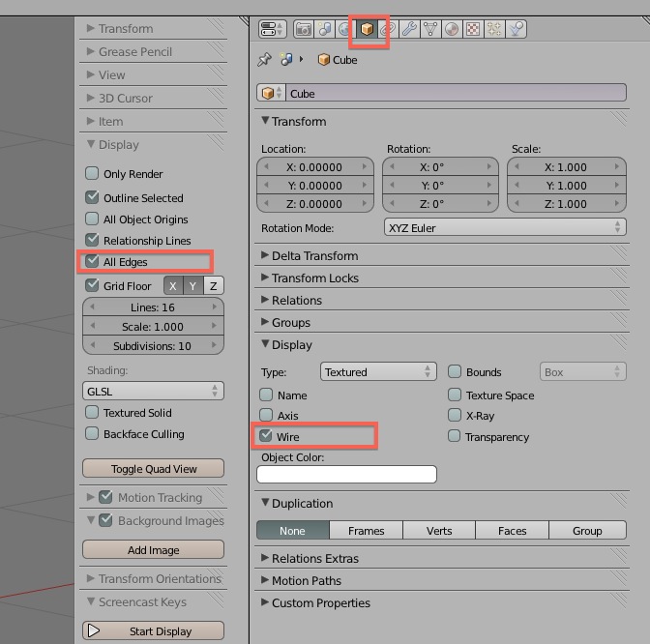
Task: Select the None duplication option
Action: tap(293, 531)
